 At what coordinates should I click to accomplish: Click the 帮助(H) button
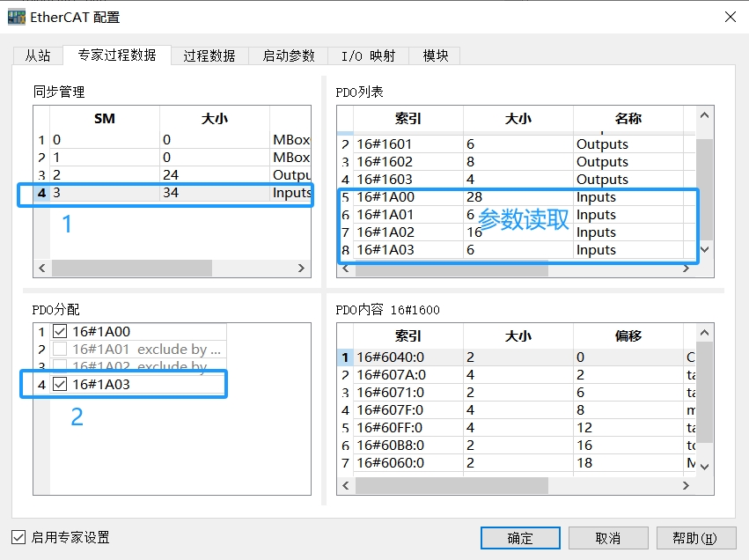[x=694, y=538]
